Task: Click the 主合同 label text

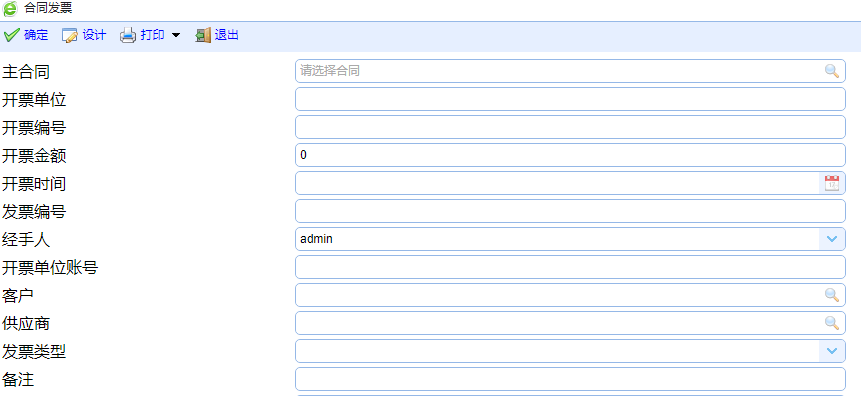Action: (26, 71)
